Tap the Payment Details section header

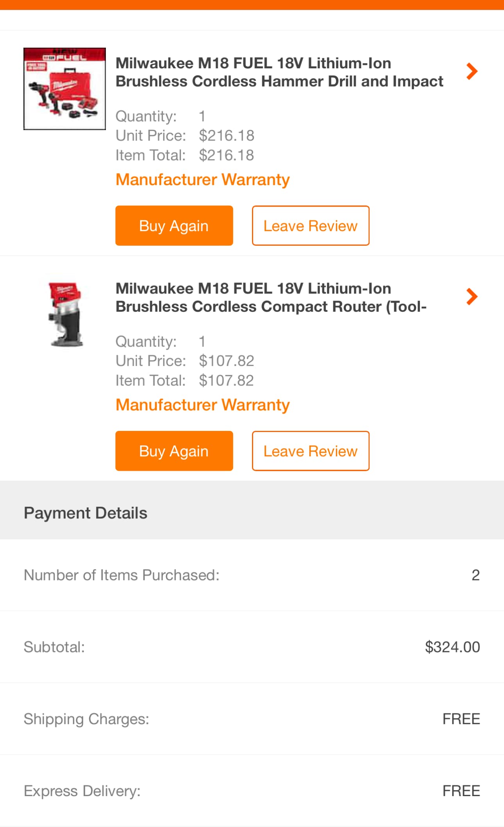(86, 513)
